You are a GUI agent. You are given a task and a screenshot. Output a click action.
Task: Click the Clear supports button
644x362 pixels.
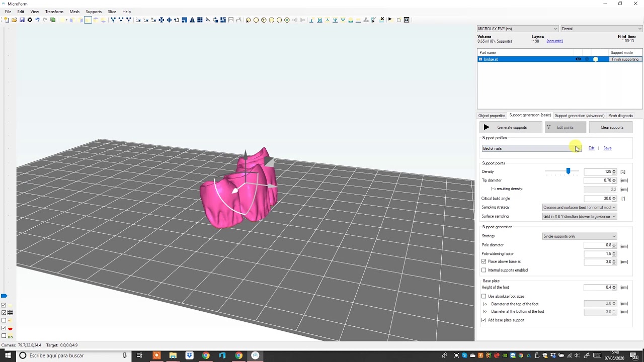coord(612,127)
